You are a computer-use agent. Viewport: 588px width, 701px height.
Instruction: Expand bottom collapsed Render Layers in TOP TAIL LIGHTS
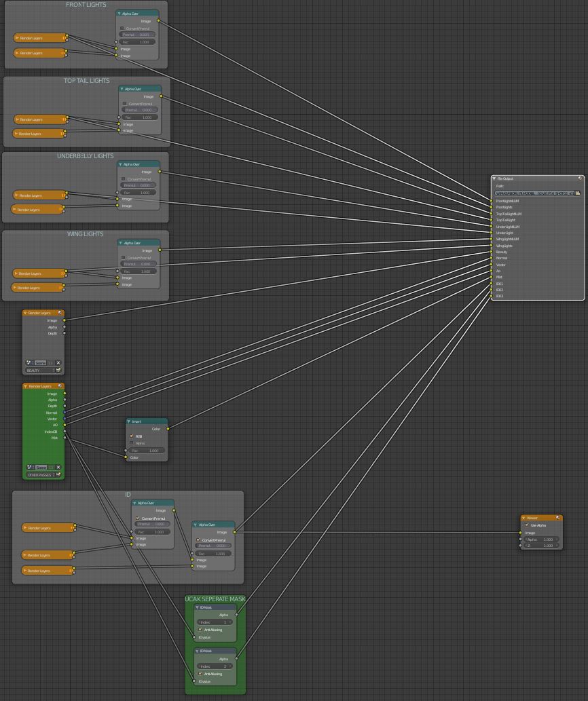[x=16, y=133]
